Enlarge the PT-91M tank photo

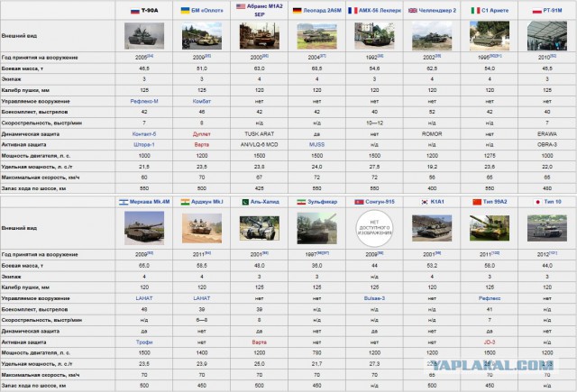(547, 36)
